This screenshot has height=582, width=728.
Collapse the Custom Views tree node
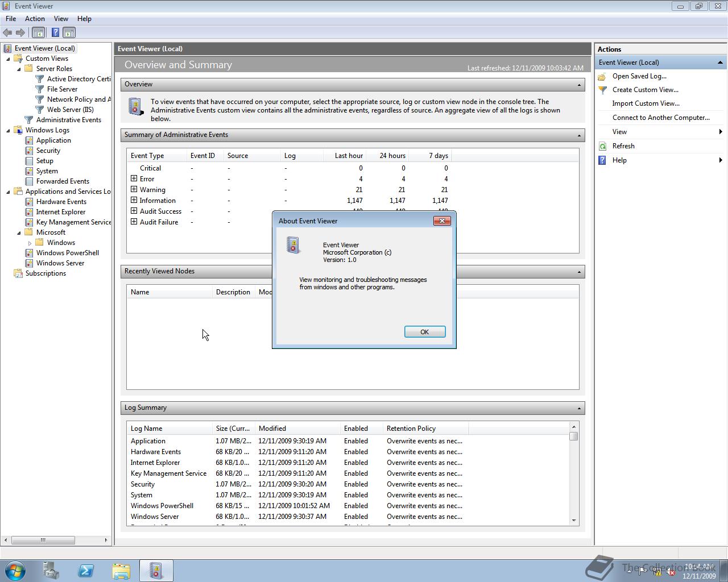[8, 59]
